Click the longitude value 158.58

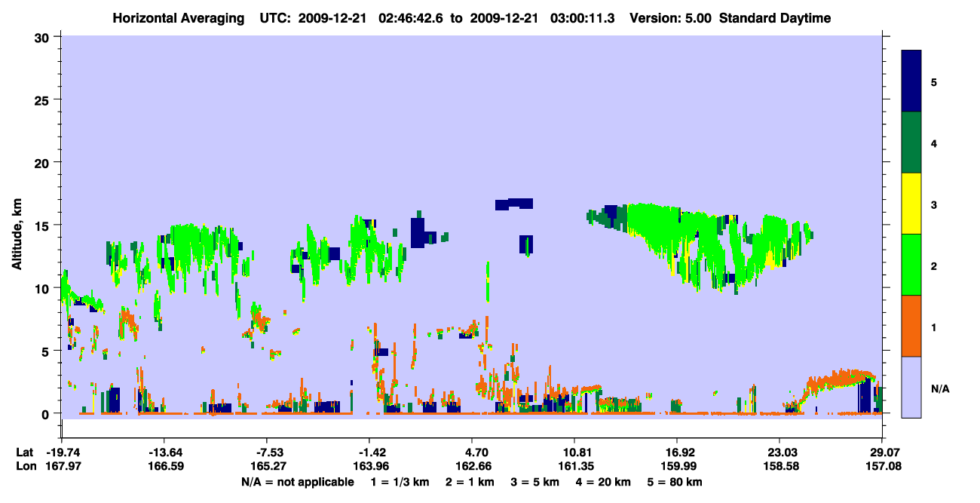779,466
